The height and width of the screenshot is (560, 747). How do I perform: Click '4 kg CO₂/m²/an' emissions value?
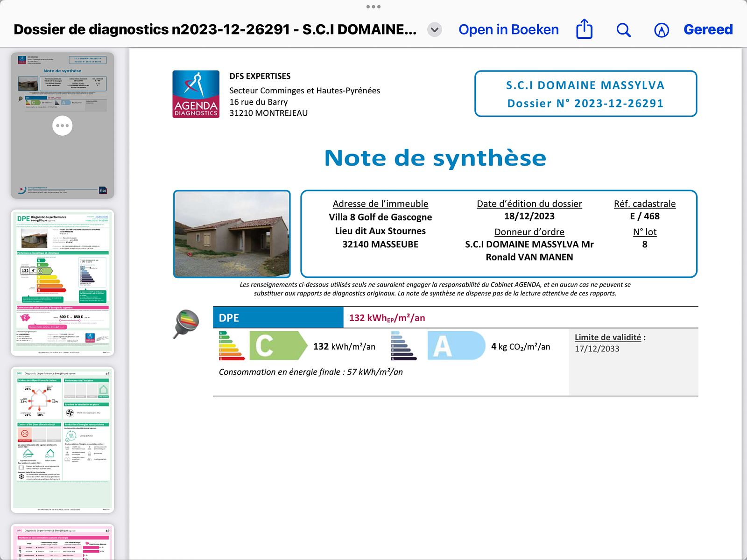(521, 347)
